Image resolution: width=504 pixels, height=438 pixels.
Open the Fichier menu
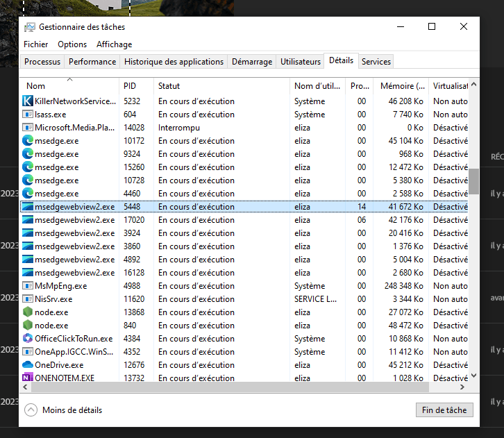35,44
